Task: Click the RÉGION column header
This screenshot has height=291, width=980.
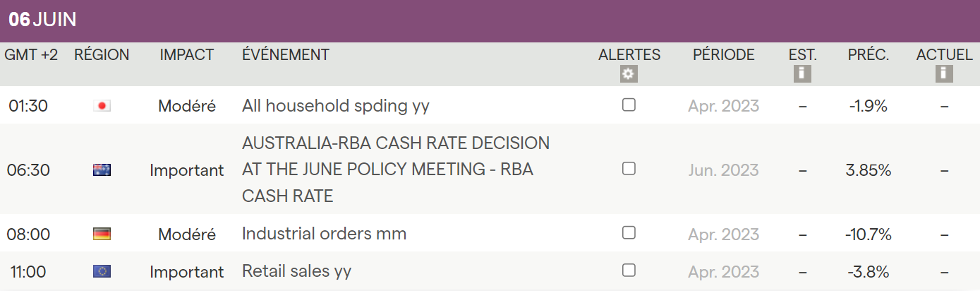Action: 102,55
